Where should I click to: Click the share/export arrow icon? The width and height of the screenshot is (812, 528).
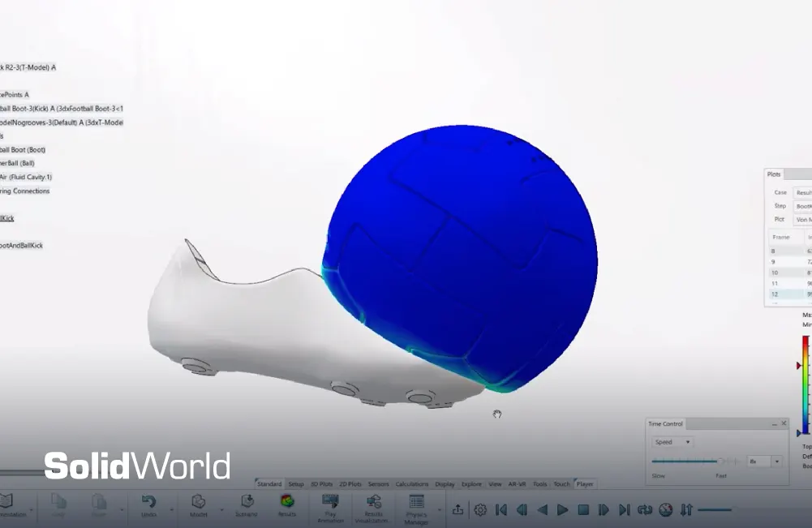458,510
